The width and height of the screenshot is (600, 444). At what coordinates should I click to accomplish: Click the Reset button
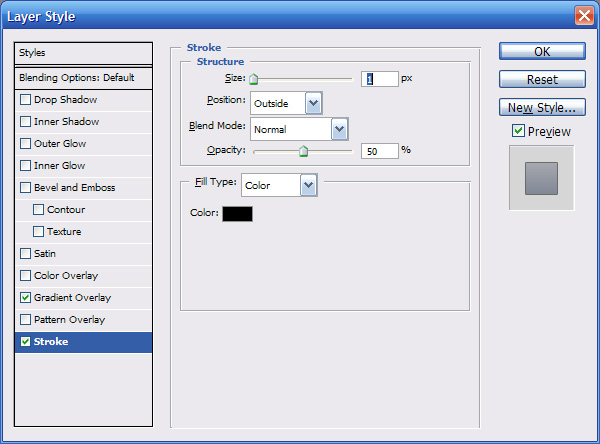542,79
